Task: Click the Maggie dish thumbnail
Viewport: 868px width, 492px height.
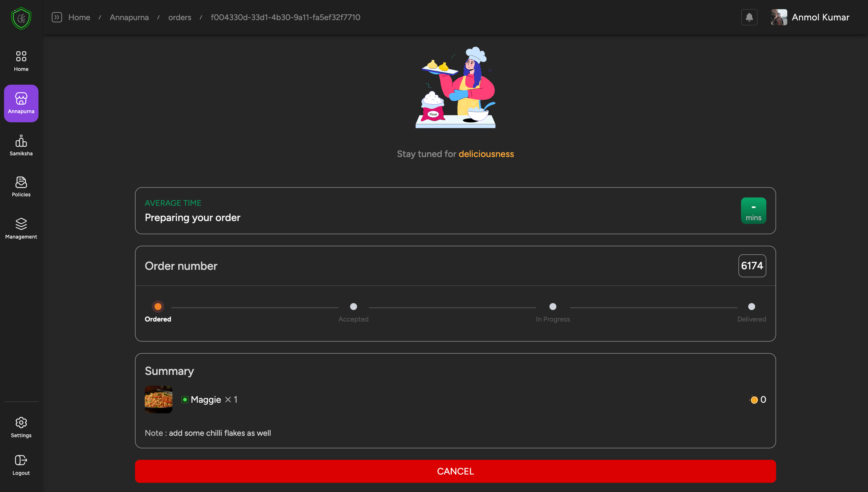Action: (x=158, y=399)
